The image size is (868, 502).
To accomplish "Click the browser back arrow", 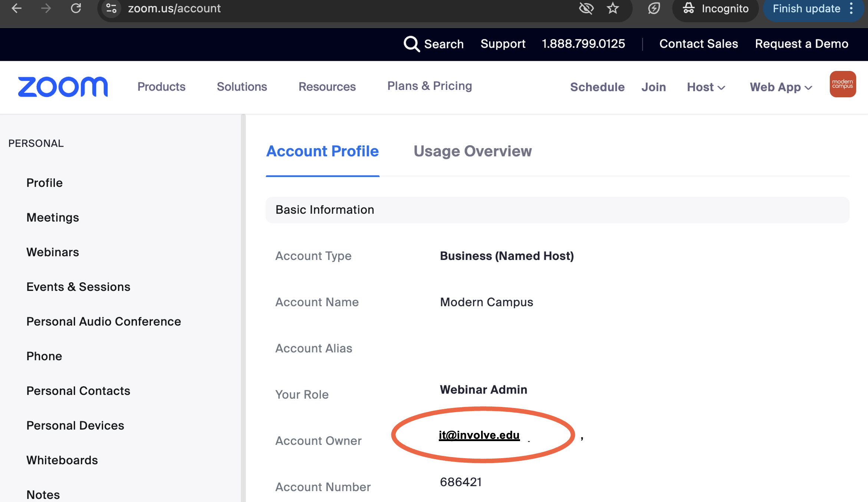I will [x=16, y=8].
